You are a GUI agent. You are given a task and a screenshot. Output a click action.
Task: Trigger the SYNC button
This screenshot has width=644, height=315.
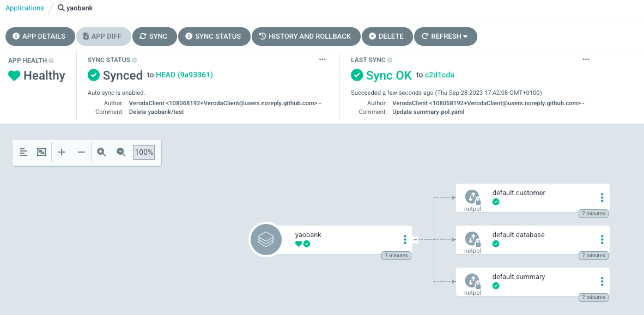coord(154,36)
